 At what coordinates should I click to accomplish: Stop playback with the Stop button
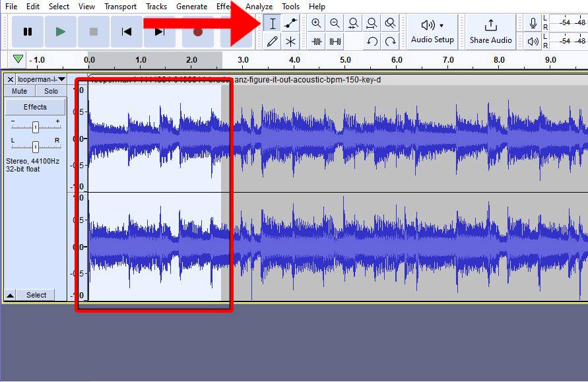[94, 32]
